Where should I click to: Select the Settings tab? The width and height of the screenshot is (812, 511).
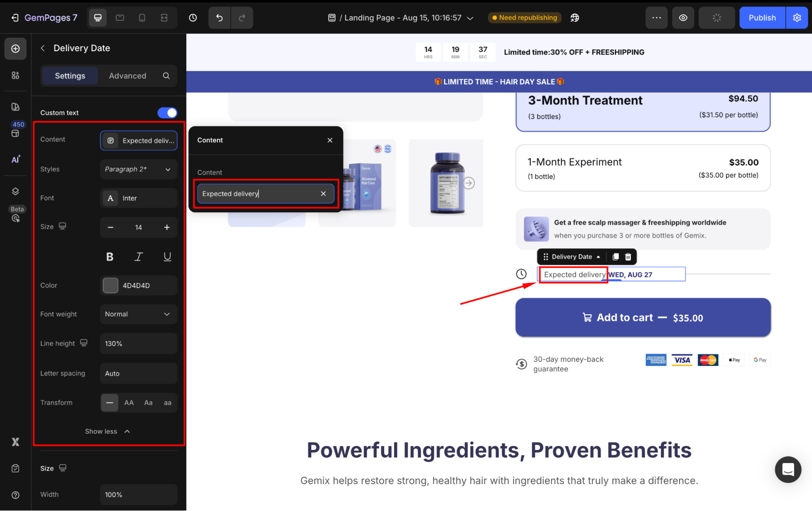coord(70,76)
